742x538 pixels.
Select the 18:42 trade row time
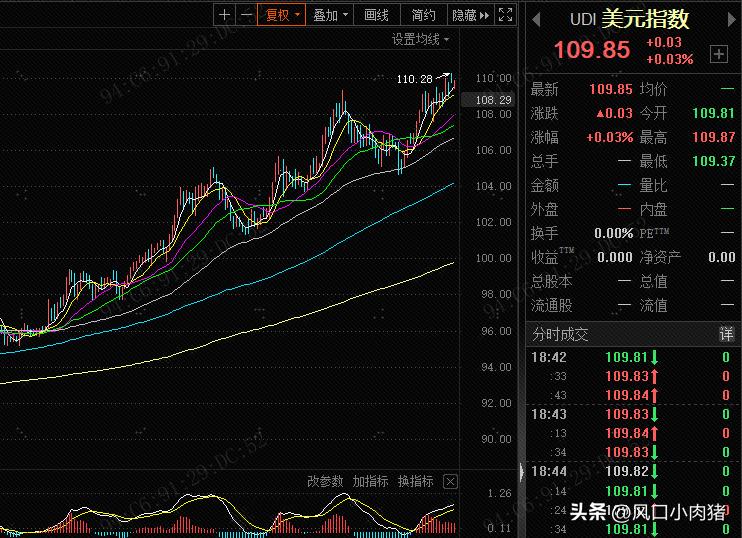[x=548, y=357]
